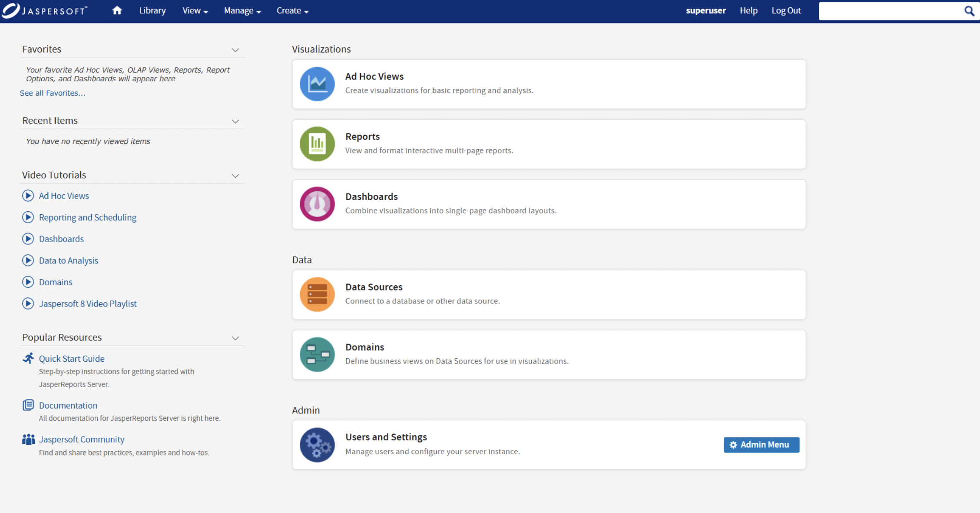Click the Ad Hoc Views chart icon
Screen dimensions: 980x513
[317, 84]
